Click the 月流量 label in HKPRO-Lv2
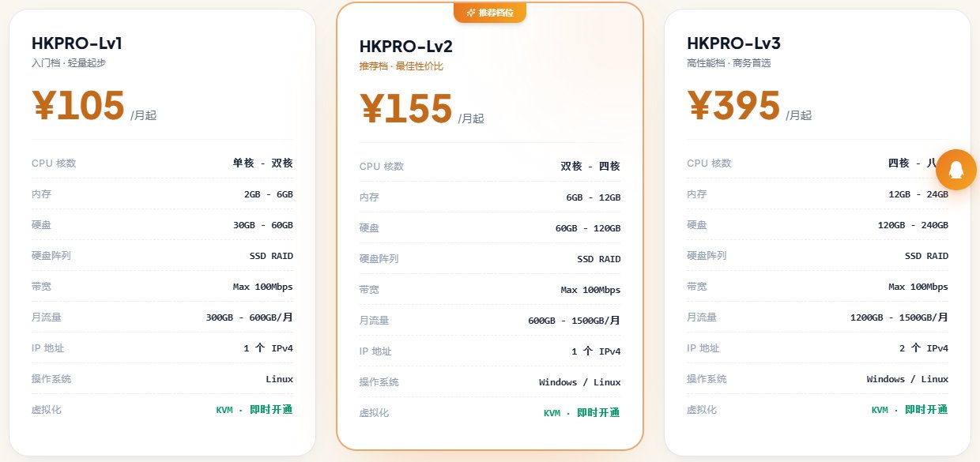980x462 pixels. 375,321
